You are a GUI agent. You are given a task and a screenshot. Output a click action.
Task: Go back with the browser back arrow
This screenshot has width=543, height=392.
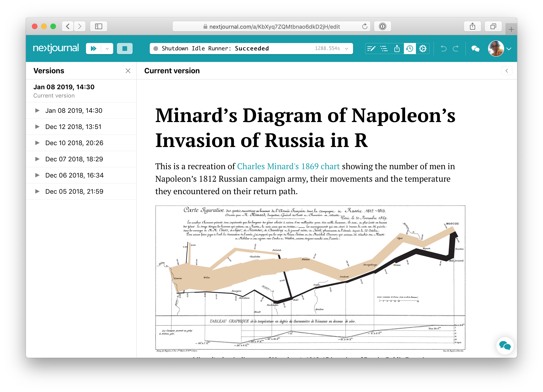(68, 26)
